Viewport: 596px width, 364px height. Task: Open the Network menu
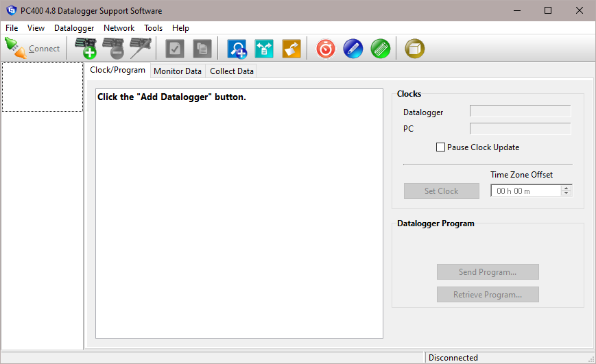pos(119,28)
